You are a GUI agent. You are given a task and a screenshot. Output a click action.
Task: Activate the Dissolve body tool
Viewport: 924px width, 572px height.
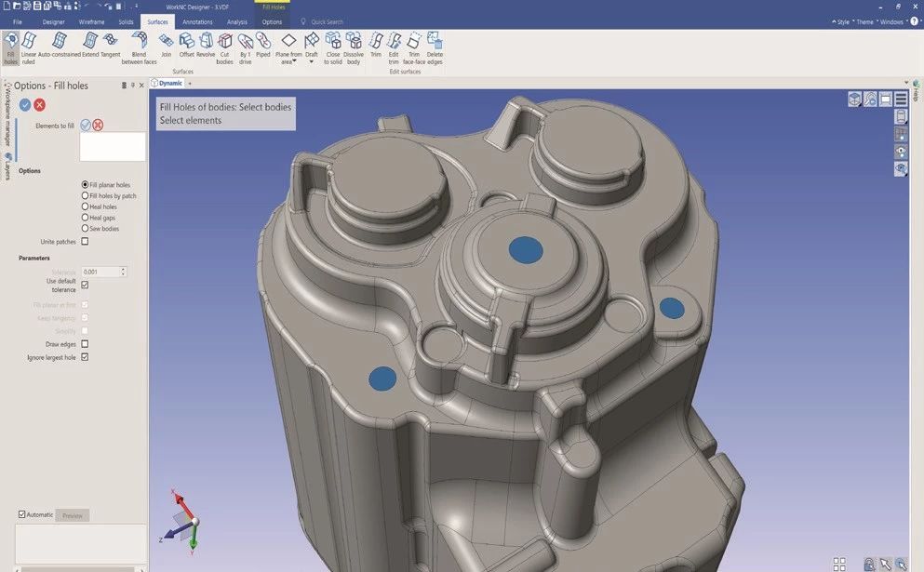(354, 47)
